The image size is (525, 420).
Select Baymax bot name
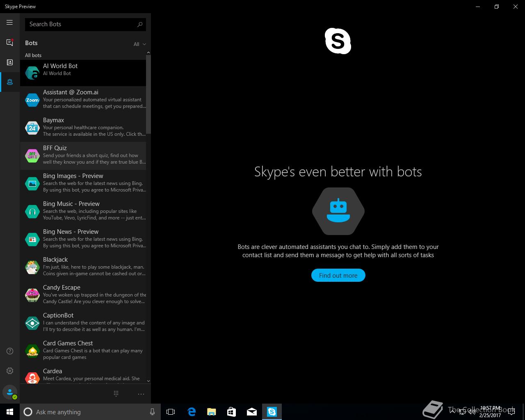coord(53,120)
